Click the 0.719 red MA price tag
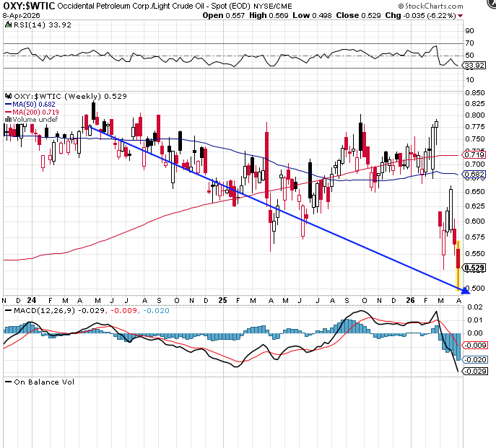The height and width of the screenshot is (448, 496). click(474, 155)
